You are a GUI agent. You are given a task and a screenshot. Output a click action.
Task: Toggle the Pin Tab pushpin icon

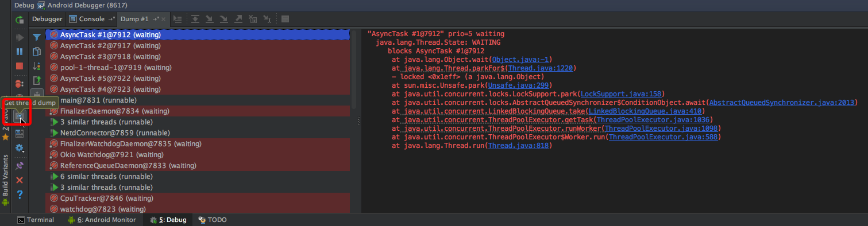pyautogui.click(x=20, y=166)
